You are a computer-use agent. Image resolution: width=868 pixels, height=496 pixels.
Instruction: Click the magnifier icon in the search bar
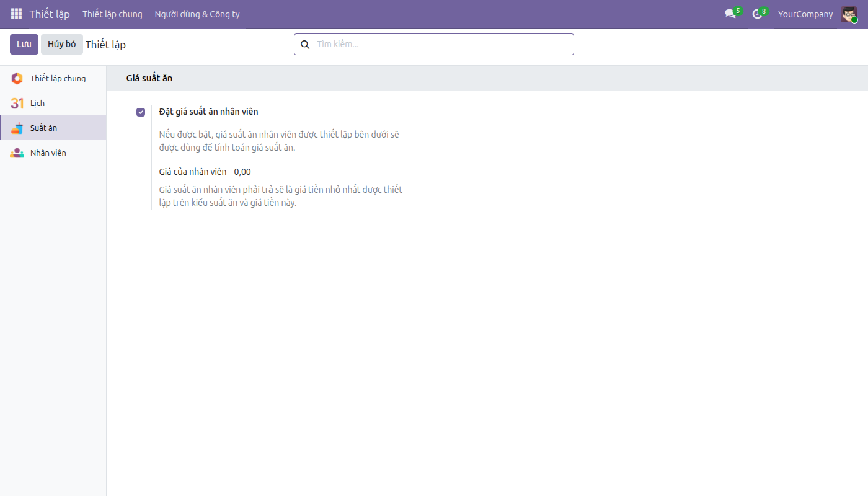(305, 45)
